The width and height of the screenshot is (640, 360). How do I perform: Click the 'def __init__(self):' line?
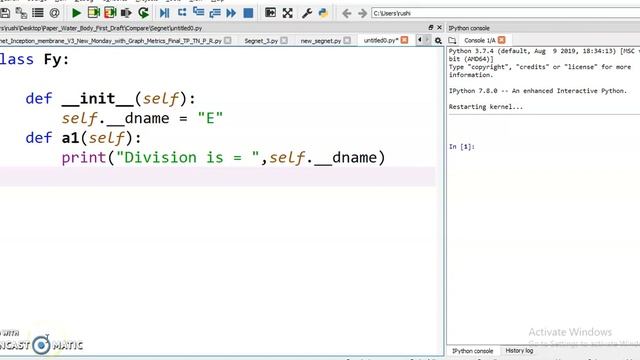[x=110, y=98]
